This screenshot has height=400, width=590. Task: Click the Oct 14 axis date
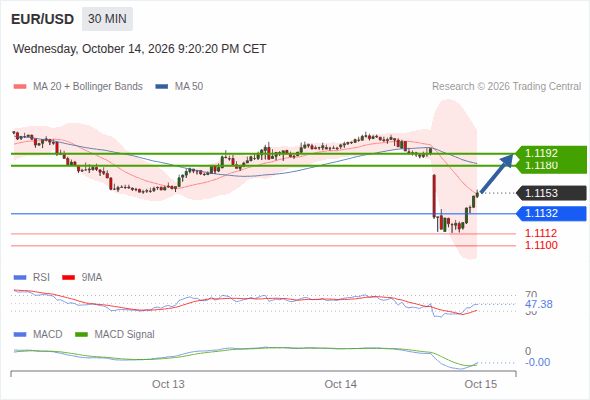click(x=341, y=384)
